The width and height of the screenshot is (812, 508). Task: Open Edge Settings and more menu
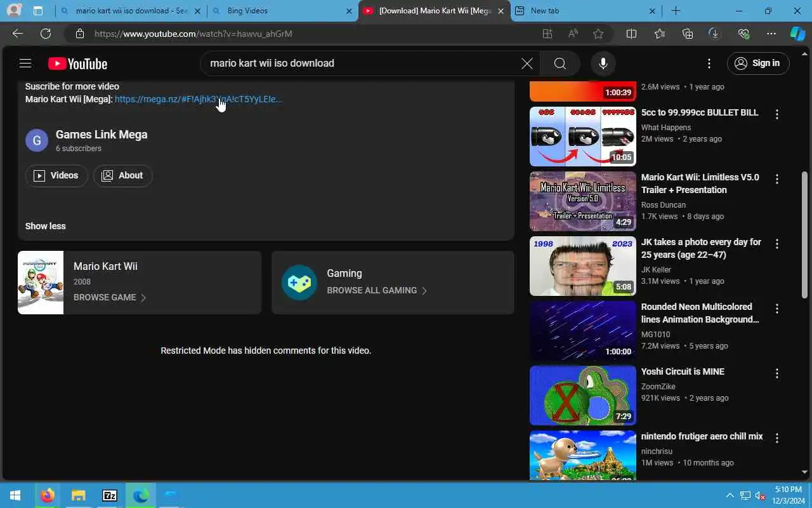click(x=771, y=34)
